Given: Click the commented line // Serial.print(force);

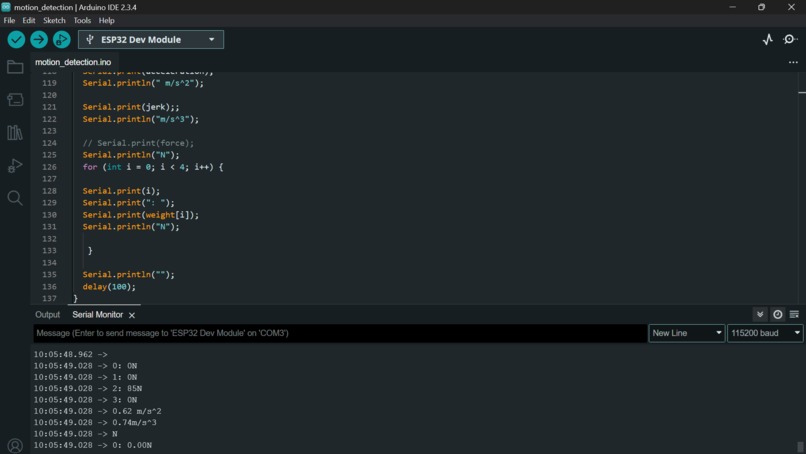Looking at the screenshot, I should point(138,143).
